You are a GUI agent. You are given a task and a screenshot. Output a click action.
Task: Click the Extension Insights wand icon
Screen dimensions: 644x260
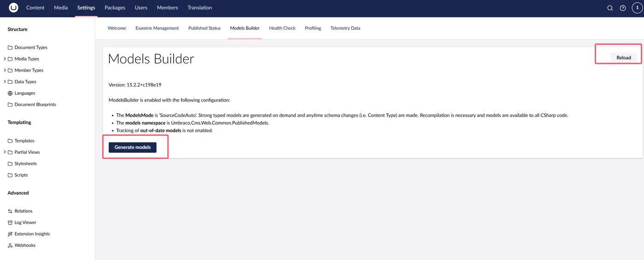[10, 234]
